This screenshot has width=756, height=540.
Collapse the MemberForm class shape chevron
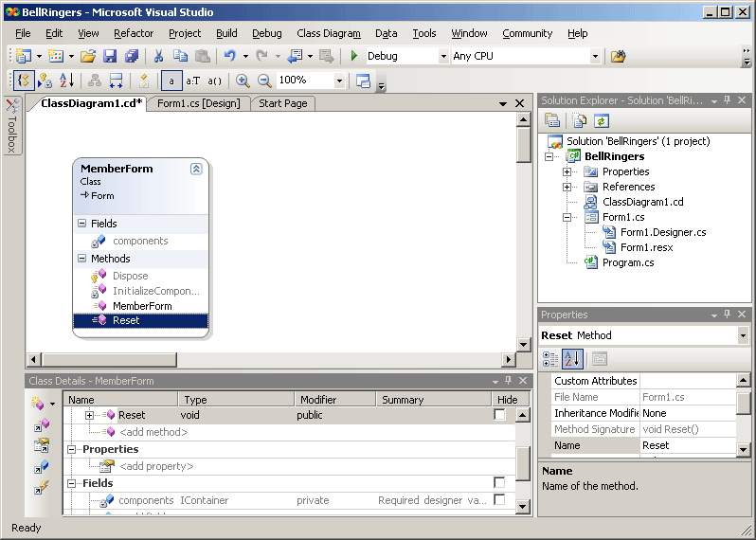coord(196,169)
